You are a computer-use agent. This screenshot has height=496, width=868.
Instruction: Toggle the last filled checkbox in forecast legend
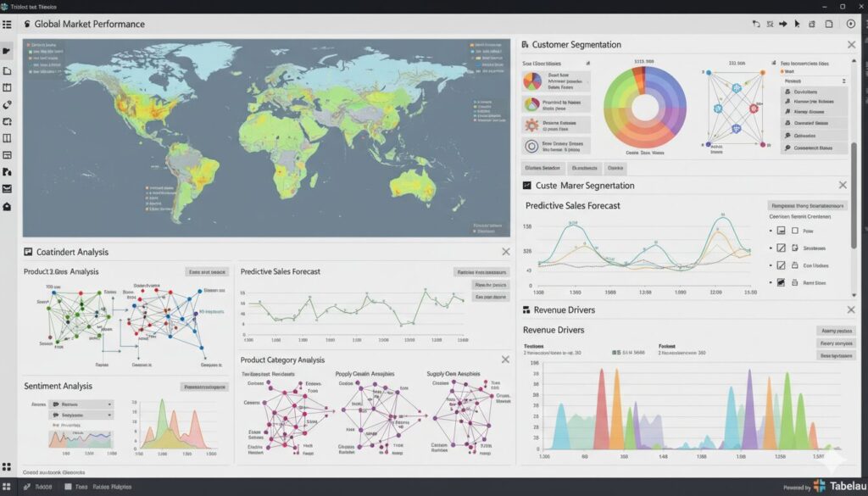(782, 283)
